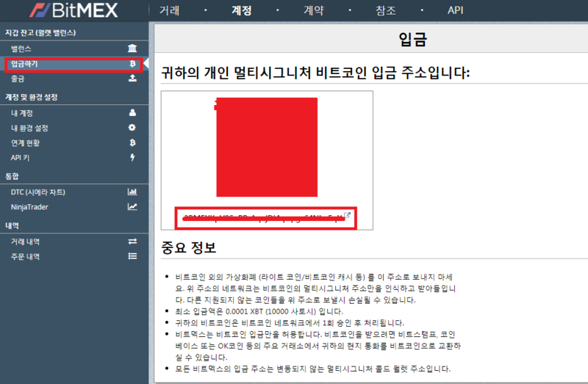Click the bitcoin icon beside 입금하기
The image size is (588, 384).
point(132,64)
